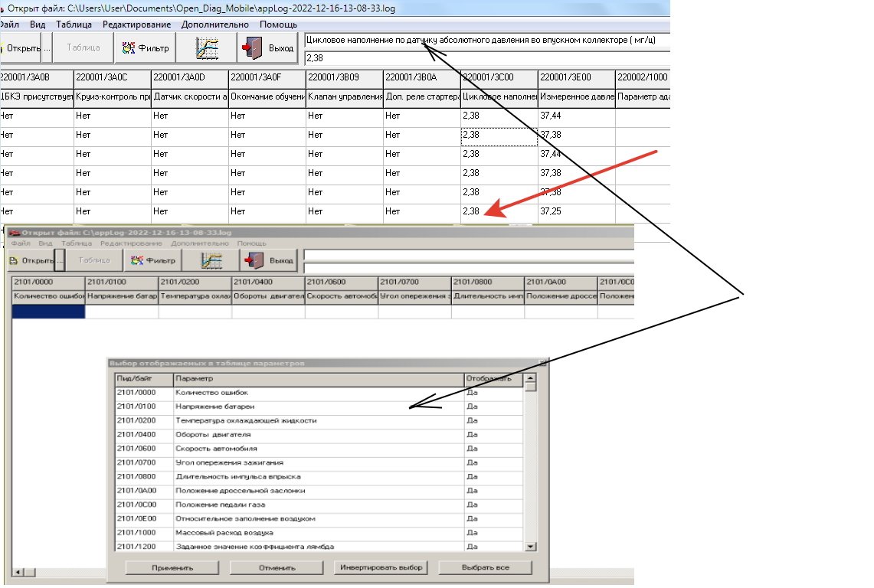874x588 pixels.
Task: Select column header 2101/0400 in the C:\appLog window
Action: (268, 282)
